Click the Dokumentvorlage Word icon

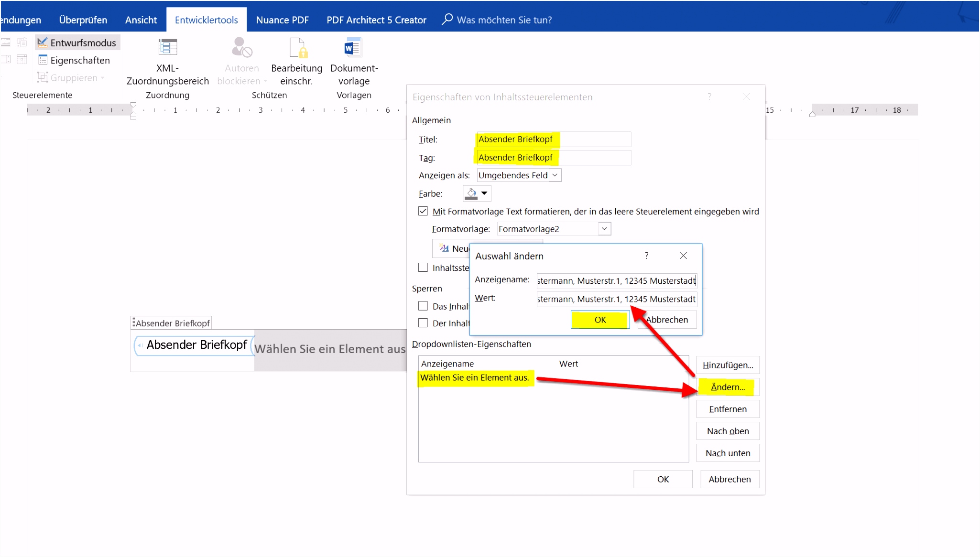pyautogui.click(x=354, y=47)
